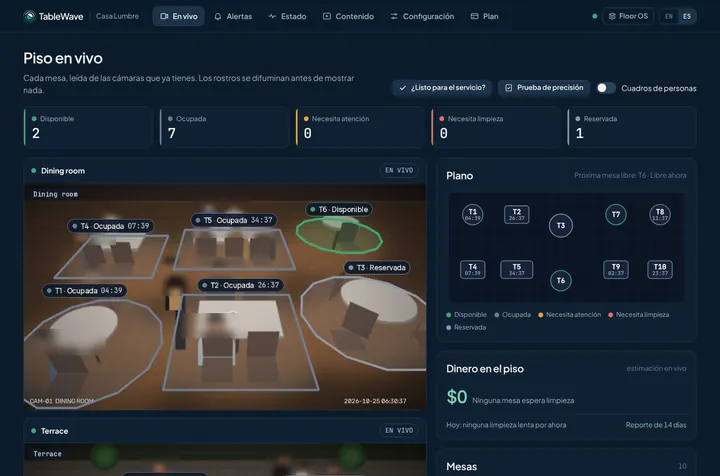Click table T3 on the floor plan

pos(561,225)
